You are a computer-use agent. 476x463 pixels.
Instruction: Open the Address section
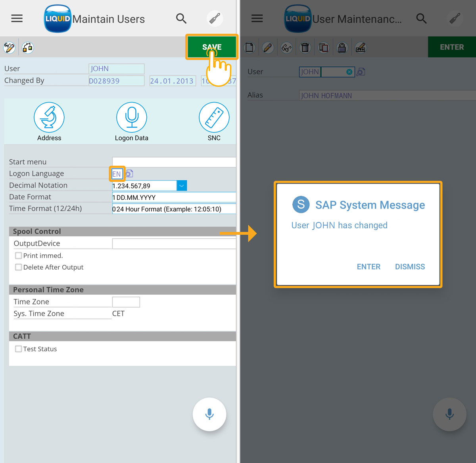click(x=49, y=122)
